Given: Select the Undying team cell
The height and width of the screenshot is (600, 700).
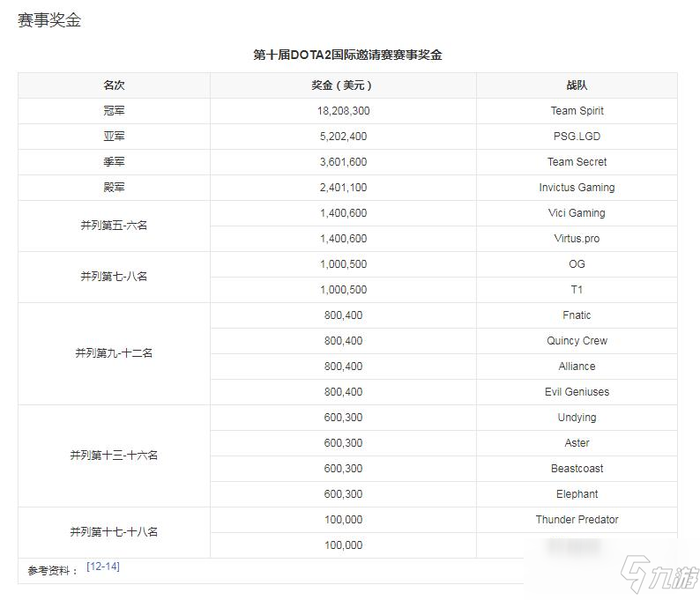Looking at the screenshot, I should point(577,418).
